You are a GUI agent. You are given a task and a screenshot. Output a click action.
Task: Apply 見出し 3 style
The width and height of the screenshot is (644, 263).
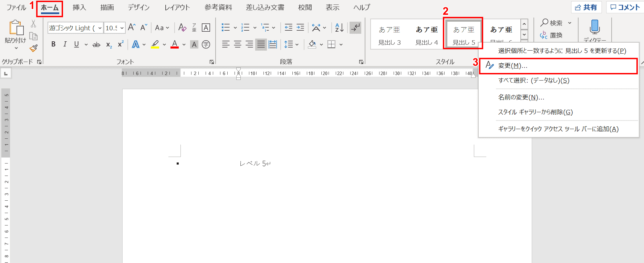389,34
